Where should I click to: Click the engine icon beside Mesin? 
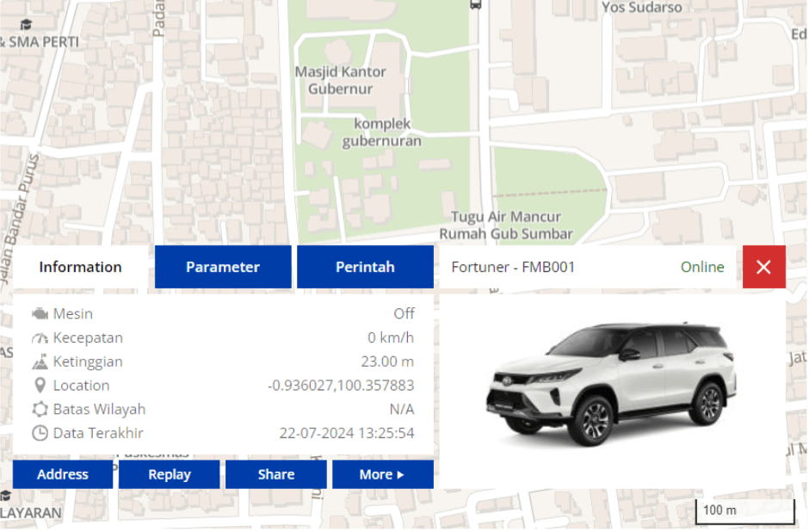[x=40, y=313]
